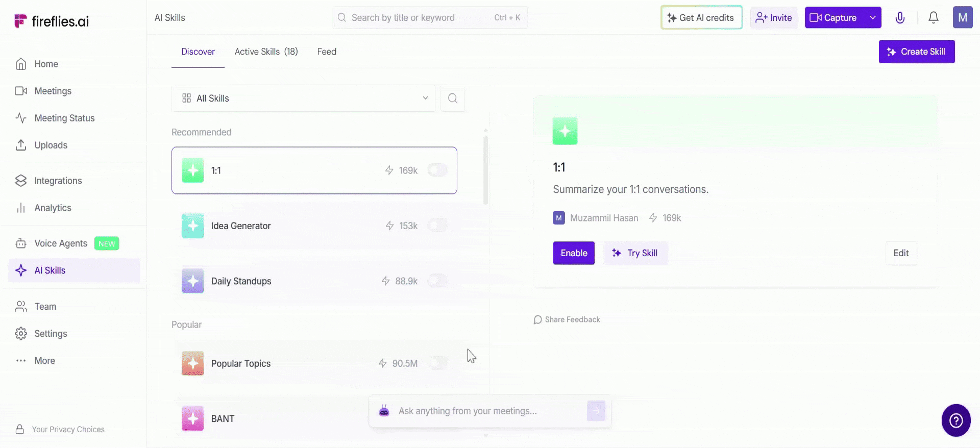Viewport: 980px width, 448px height.
Task: Toggle the 1:1 skill switch
Action: point(437,170)
